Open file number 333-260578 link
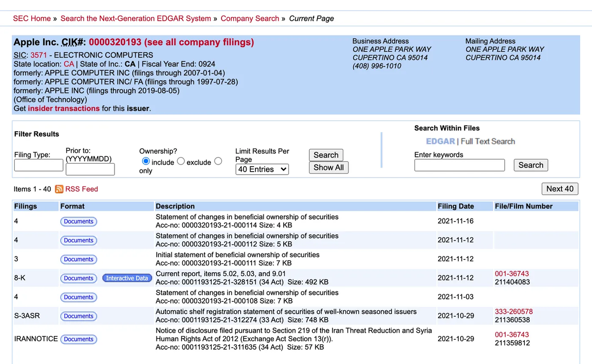This screenshot has width=592, height=364. click(x=514, y=312)
